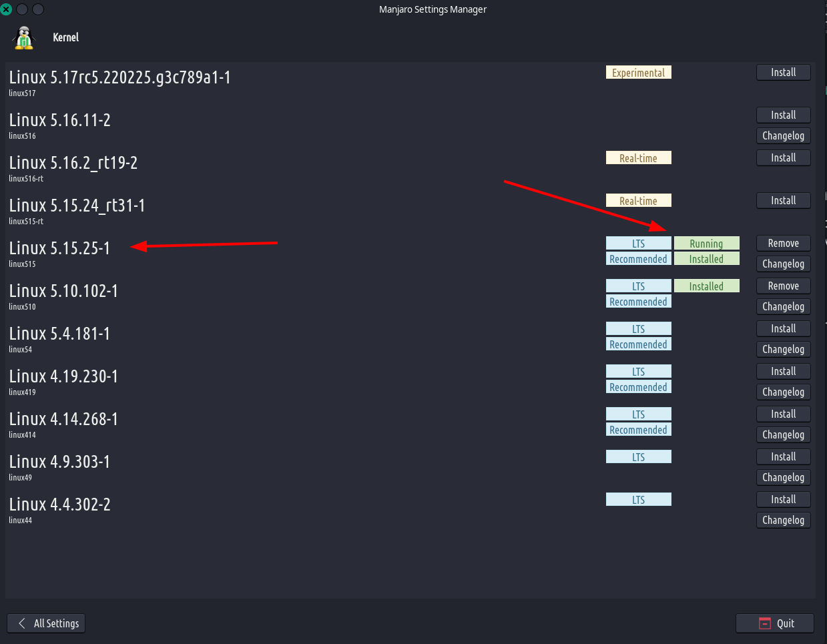Click Recommended badge on Linux 4.19.230-1
The height and width of the screenshot is (644, 827).
[x=639, y=387]
